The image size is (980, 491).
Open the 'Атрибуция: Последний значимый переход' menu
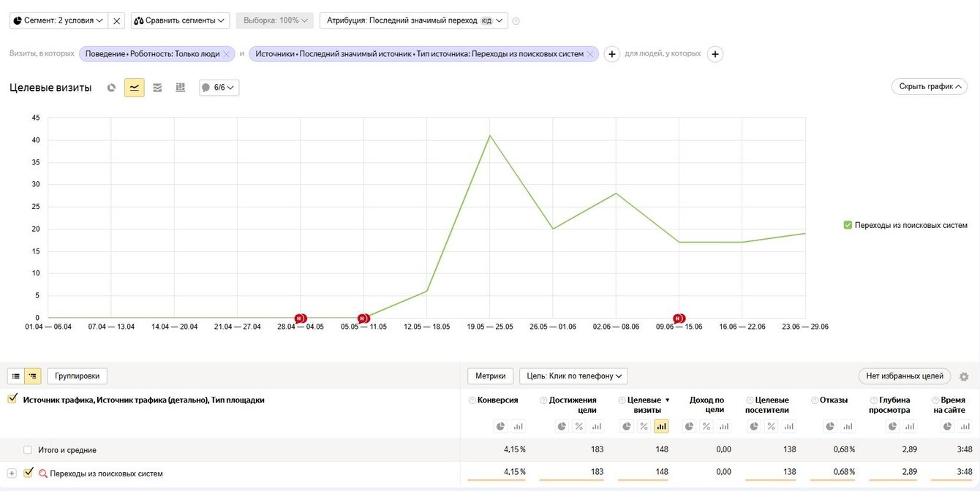[x=413, y=20]
